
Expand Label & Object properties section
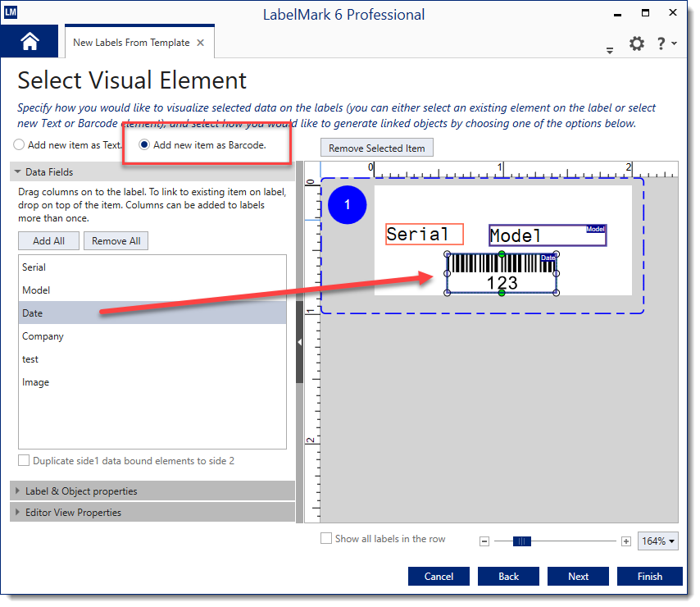click(x=152, y=491)
